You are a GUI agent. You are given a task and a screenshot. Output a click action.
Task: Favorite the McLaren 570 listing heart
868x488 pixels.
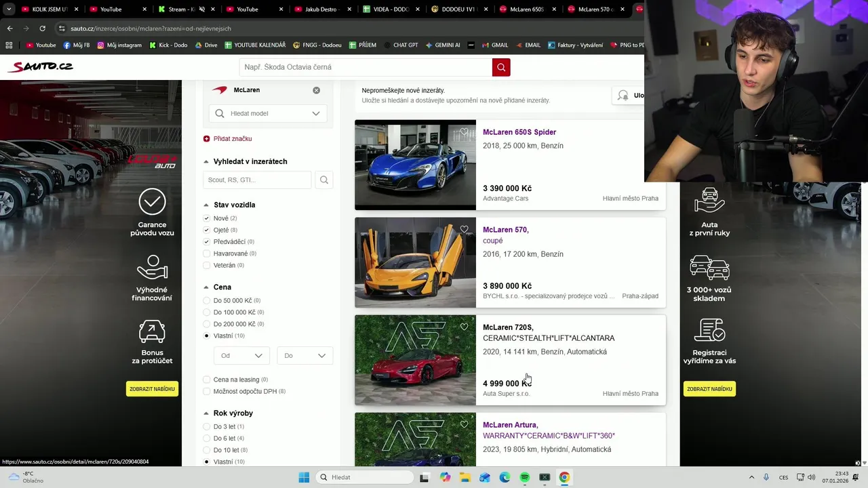[465, 230]
